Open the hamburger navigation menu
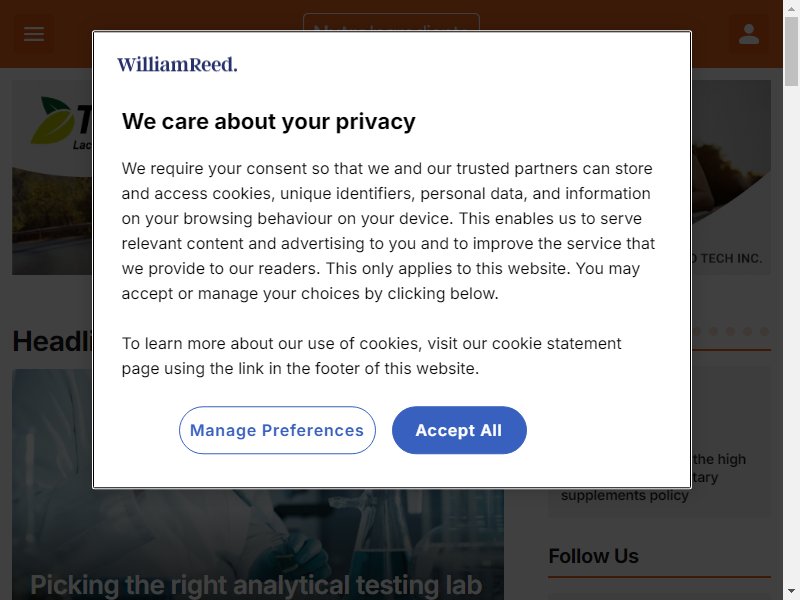800x600 pixels. (x=34, y=34)
